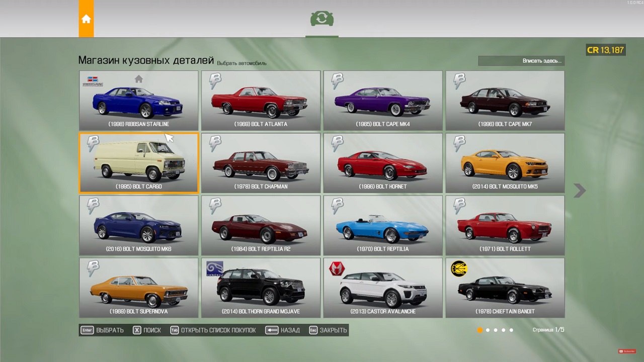Type in the search field
The image size is (644, 362).
point(521,61)
